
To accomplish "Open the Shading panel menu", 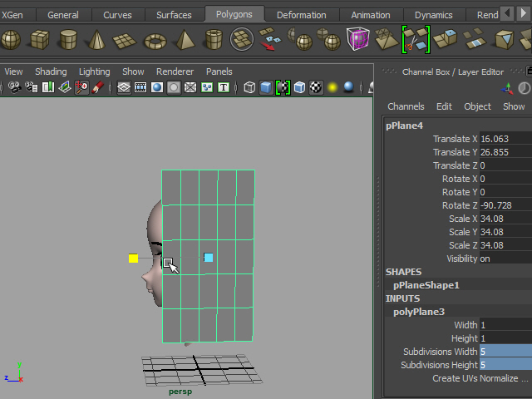I will click(x=51, y=71).
